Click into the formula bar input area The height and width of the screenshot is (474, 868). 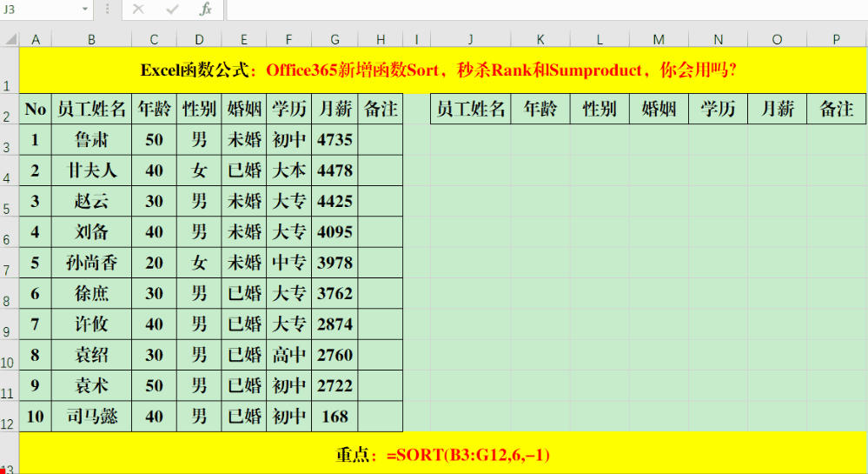(547, 9)
